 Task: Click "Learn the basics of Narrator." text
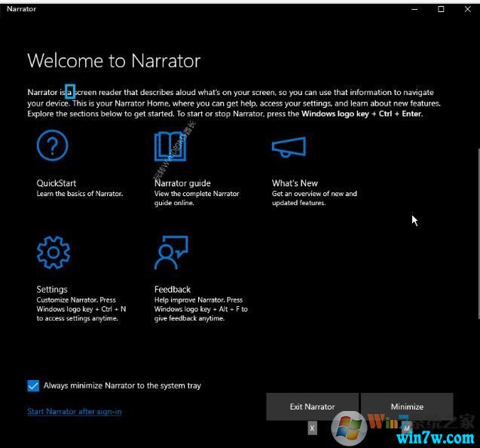(80, 194)
